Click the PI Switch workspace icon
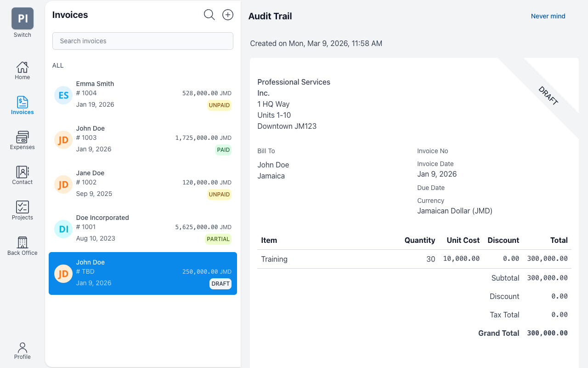Image resolution: width=588 pixels, height=368 pixels. click(22, 18)
